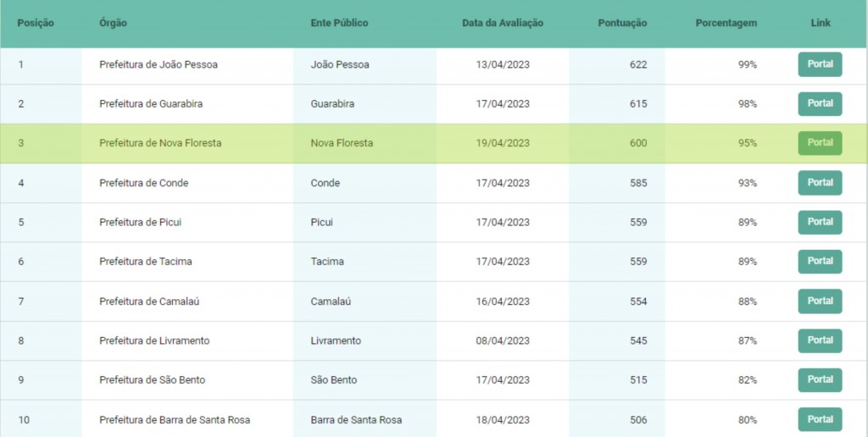
Task: Click the Prefeitura de João Pessoa cell
Action: click(x=159, y=64)
